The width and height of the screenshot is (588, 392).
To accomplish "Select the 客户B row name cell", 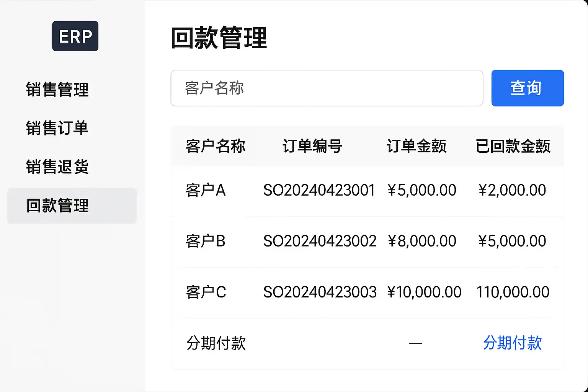I will pos(206,241).
